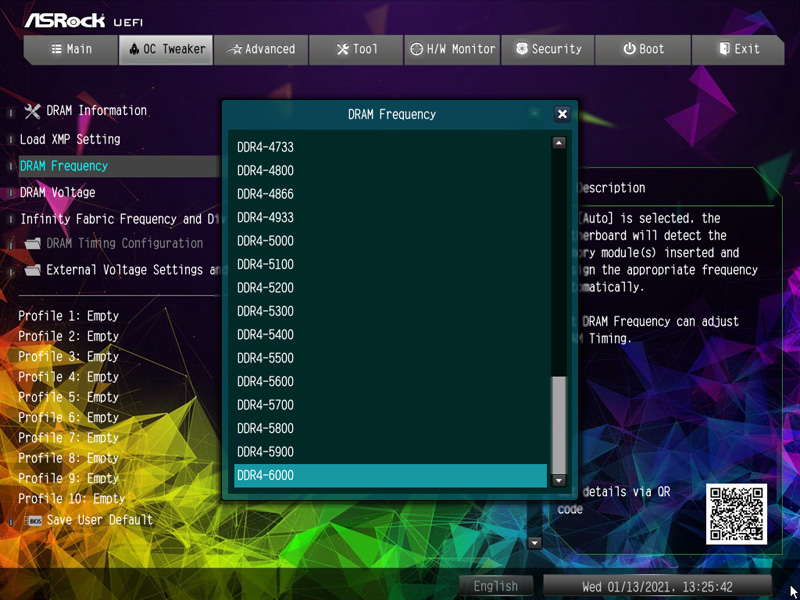Screen dimensions: 800x600
Task: Select Profile 1: Empty
Action: point(68,316)
